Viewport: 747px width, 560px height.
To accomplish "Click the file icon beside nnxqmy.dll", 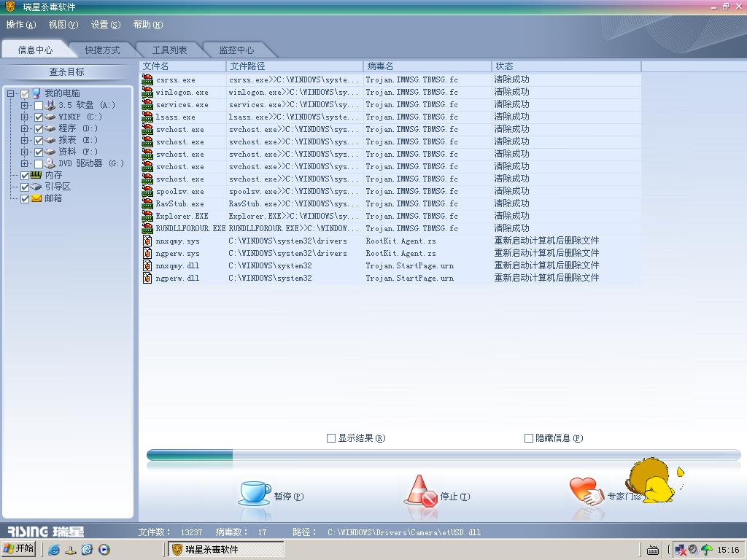I will tap(147, 265).
